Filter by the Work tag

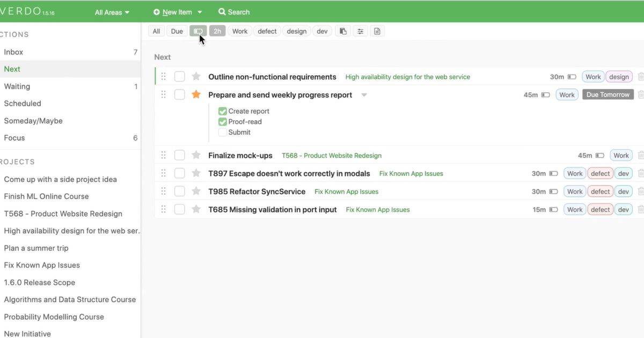click(240, 31)
